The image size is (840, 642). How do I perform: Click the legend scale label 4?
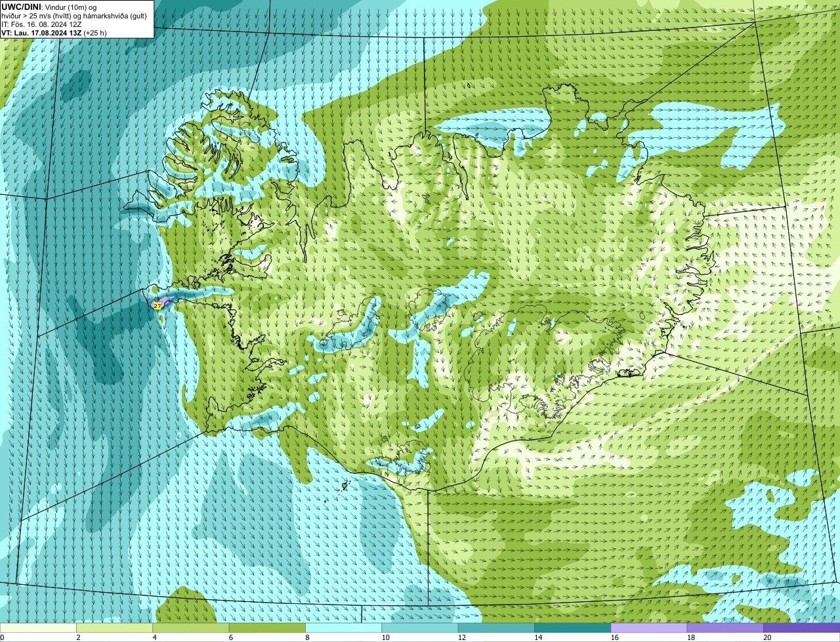pyautogui.click(x=154, y=637)
